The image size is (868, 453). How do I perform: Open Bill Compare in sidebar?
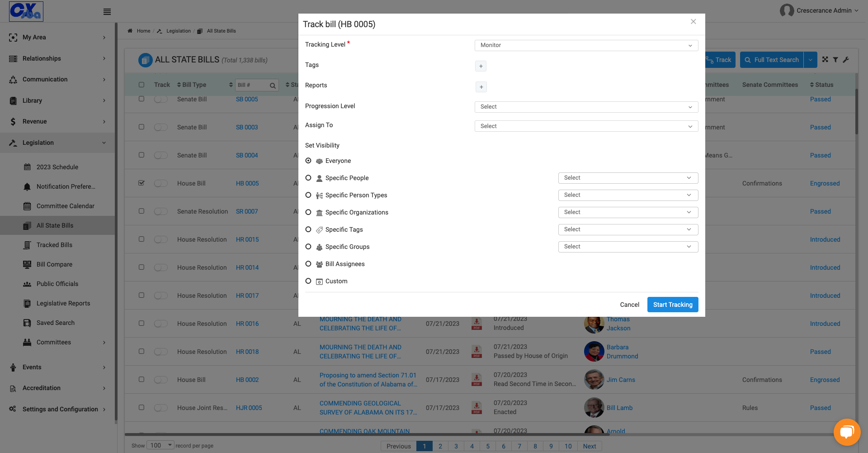click(54, 264)
